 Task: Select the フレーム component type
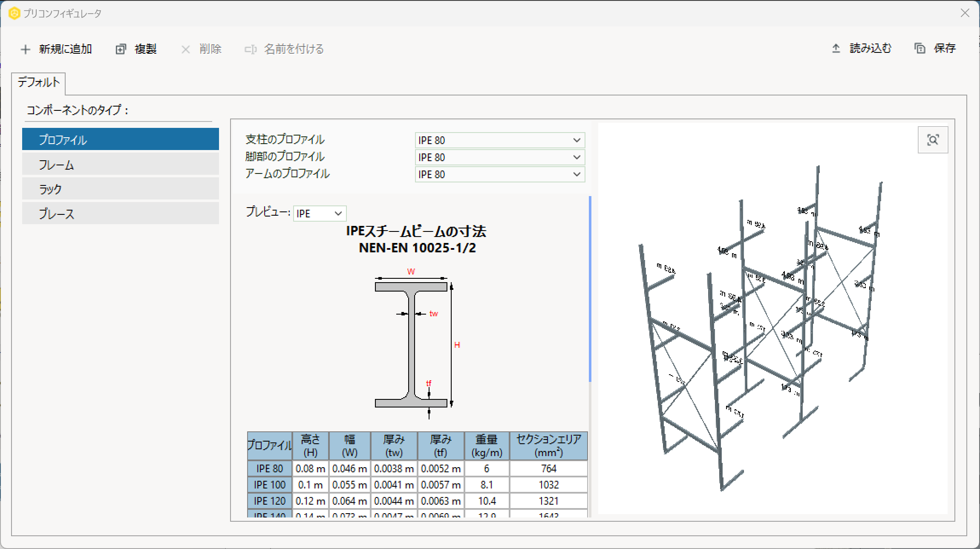(121, 164)
